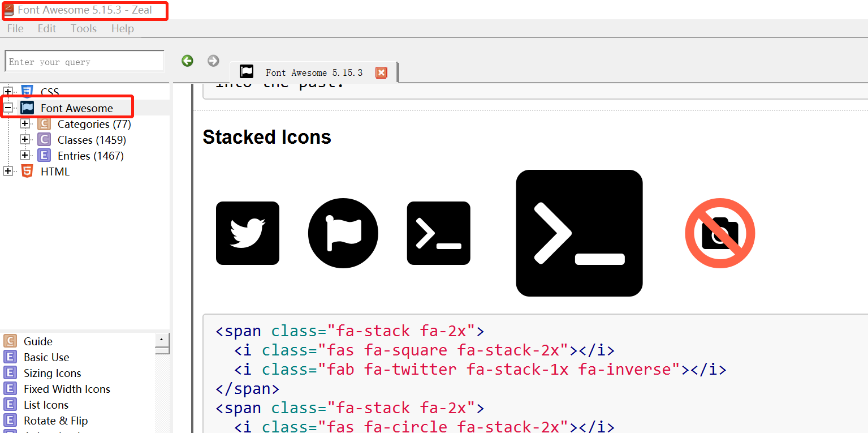This screenshot has width=868, height=433.
Task: Click the flag icon on the tab
Action: point(247,72)
